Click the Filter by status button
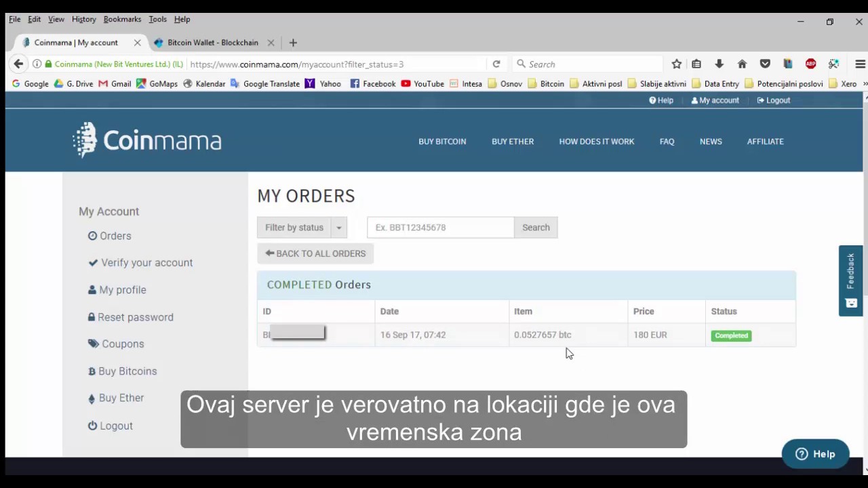Image resolution: width=868 pixels, height=488 pixels. 294,228
